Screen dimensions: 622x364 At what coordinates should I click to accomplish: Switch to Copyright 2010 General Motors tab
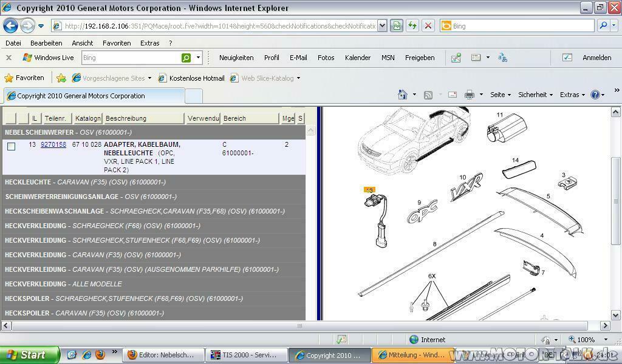tap(94, 96)
